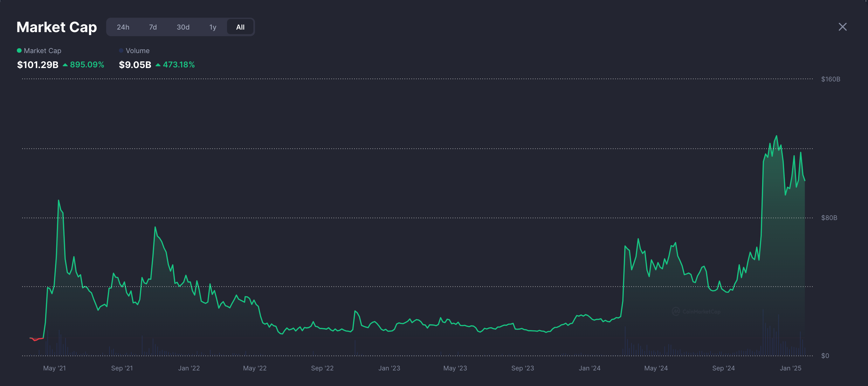This screenshot has width=868, height=386.
Task: Open the 30d chart view
Action: pyautogui.click(x=183, y=27)
